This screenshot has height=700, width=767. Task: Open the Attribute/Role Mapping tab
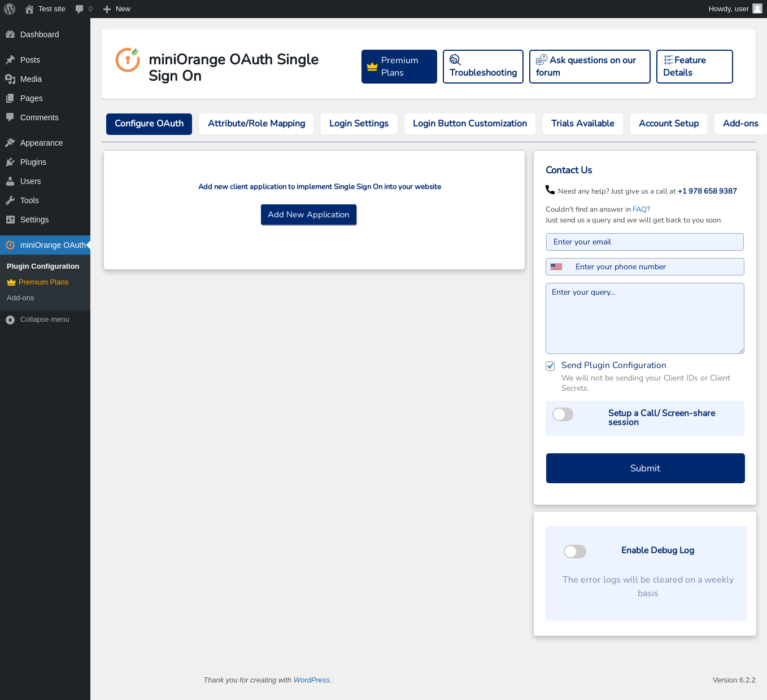(x=256, y=124)
